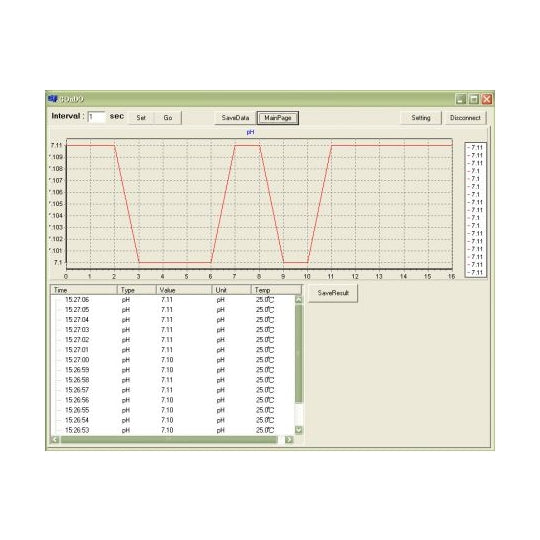
Task: Click the 7.1 y-axis label on chart
Action: click(58, 262)
